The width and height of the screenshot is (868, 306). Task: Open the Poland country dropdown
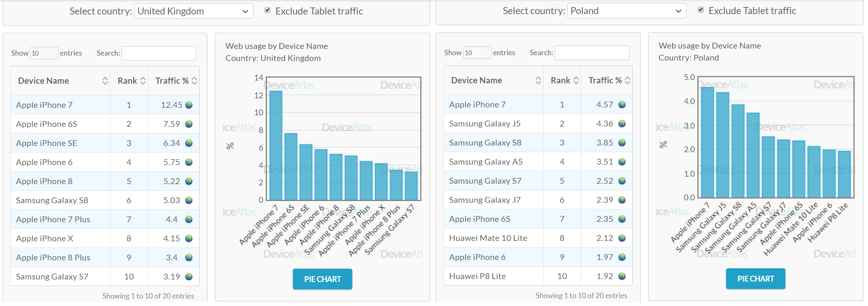pyautogui.click(x=627, y=11)
